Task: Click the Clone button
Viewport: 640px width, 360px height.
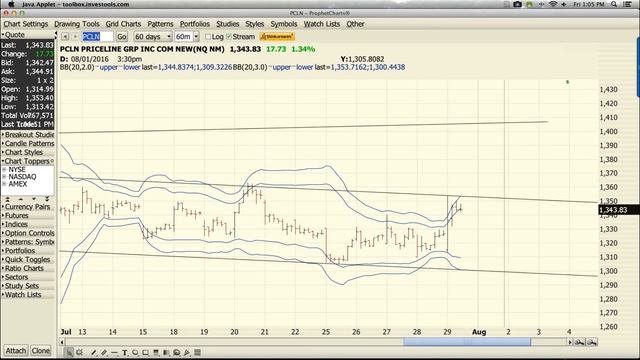Action: coord(41,351)
